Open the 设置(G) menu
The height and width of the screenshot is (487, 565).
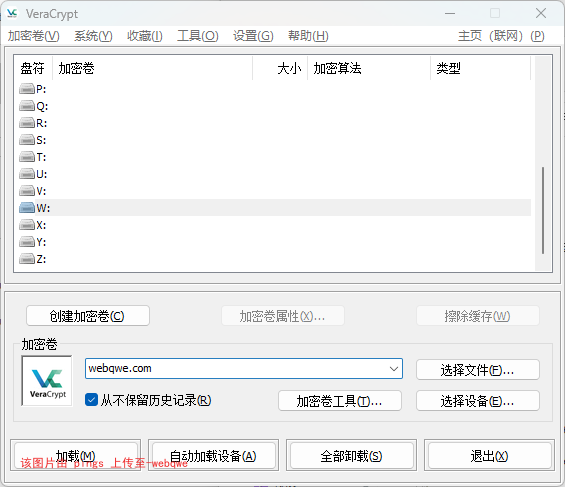click(x=253, y=36)
